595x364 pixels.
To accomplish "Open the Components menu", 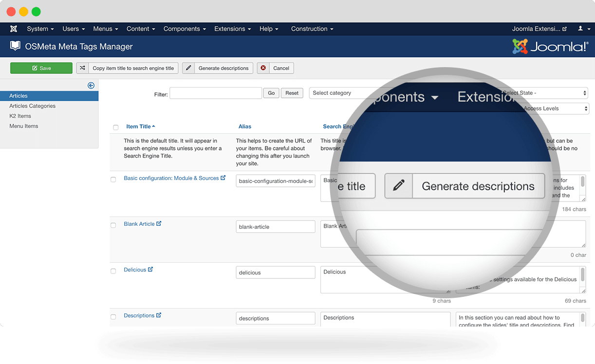I will coord(185,29).
